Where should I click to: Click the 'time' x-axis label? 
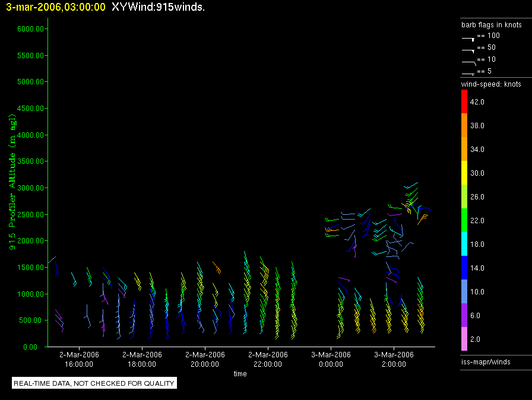click(240, 374)
